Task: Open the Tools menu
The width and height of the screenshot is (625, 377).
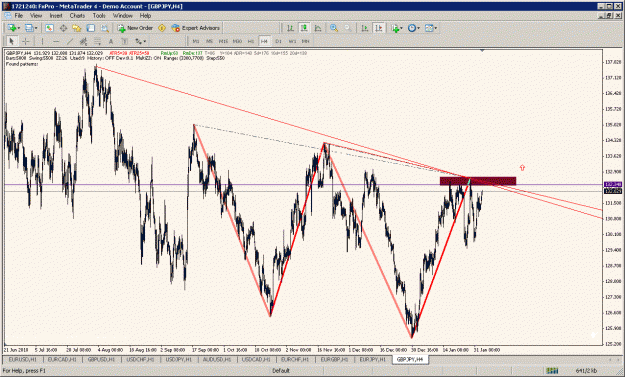Action: pos(99,16)
